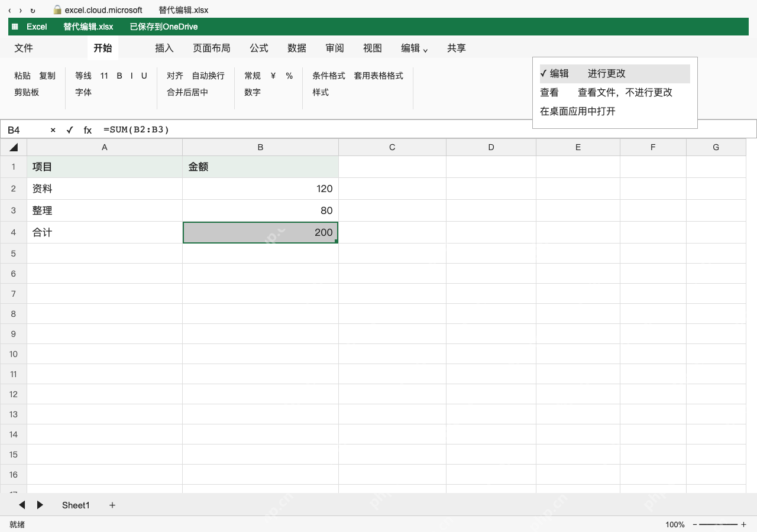Click the 合并后居中 merge button

(x=187, y=92)
